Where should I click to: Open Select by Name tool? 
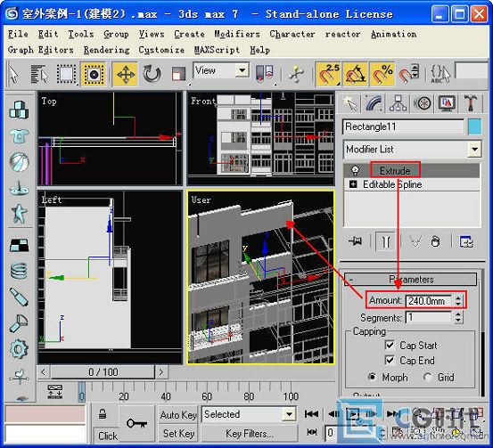point(39,74)
